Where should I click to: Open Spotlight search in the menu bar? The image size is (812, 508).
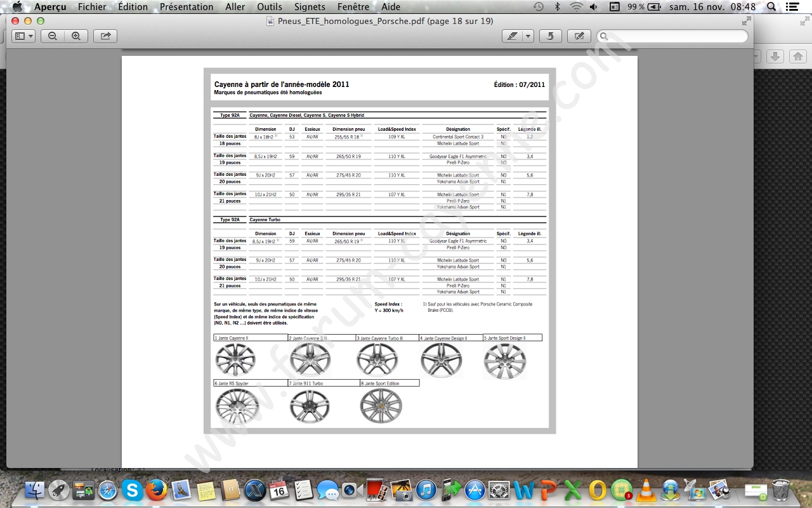pos(771,7)
